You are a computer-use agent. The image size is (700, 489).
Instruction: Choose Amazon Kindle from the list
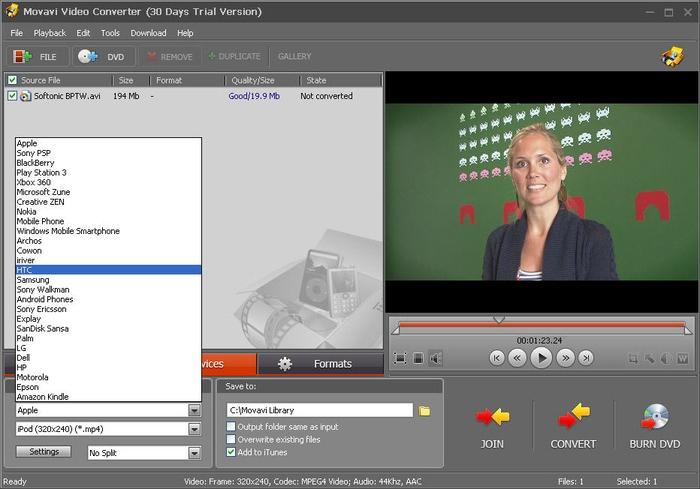pos(108,397)
